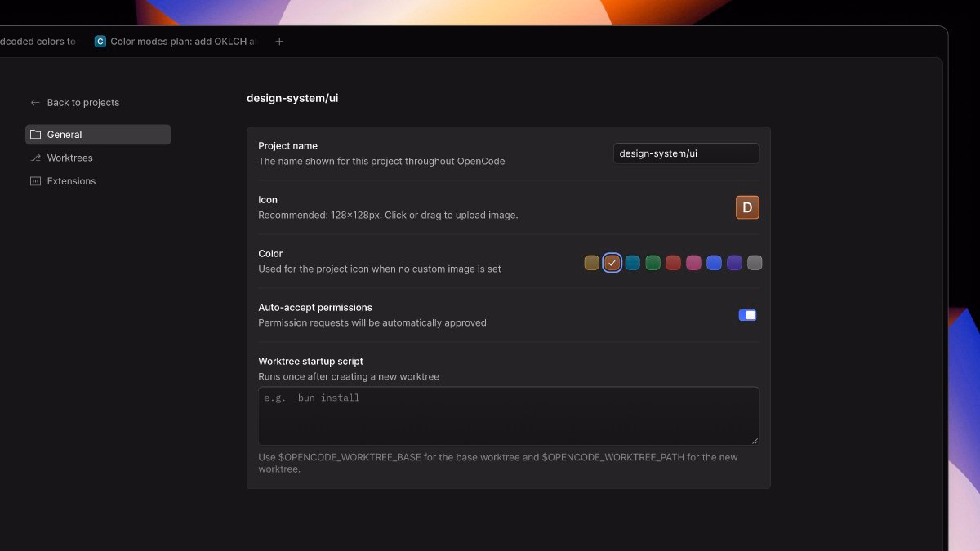Switch to the 'dcoded colors to' tab
This screenshot has width=980, height=551.
click(x=38, y=42)
